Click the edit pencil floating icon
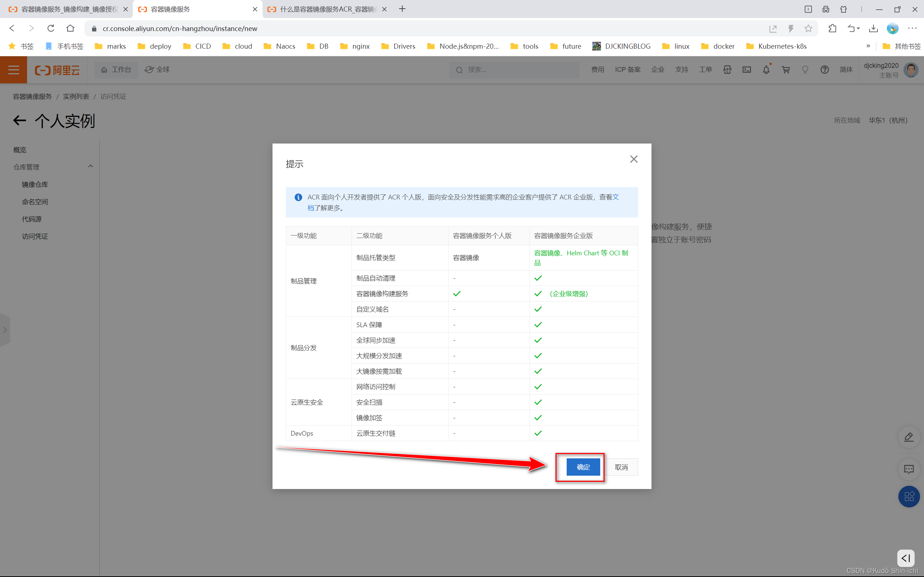Viewport: 924px width, 577px height. [909, 437]
